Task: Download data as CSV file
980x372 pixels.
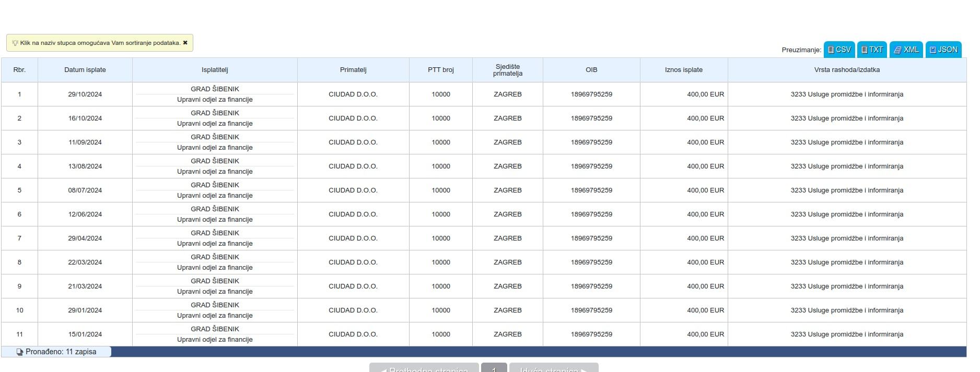Action: tap(839, 50)
